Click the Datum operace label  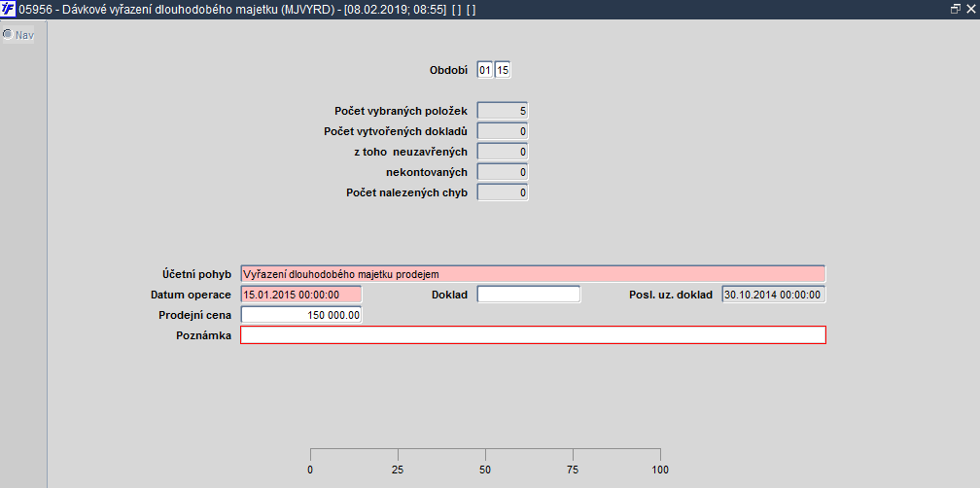click(x=192, y=295)
